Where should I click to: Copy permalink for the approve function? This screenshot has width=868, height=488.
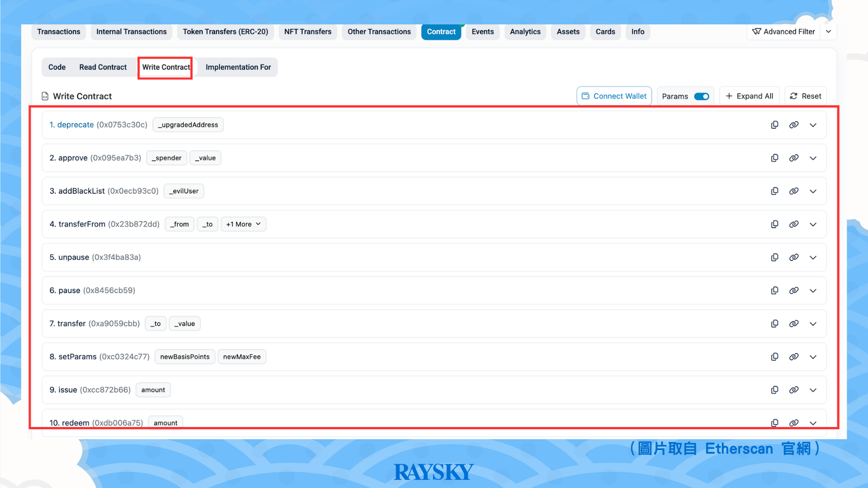click(x=794, y=158)
